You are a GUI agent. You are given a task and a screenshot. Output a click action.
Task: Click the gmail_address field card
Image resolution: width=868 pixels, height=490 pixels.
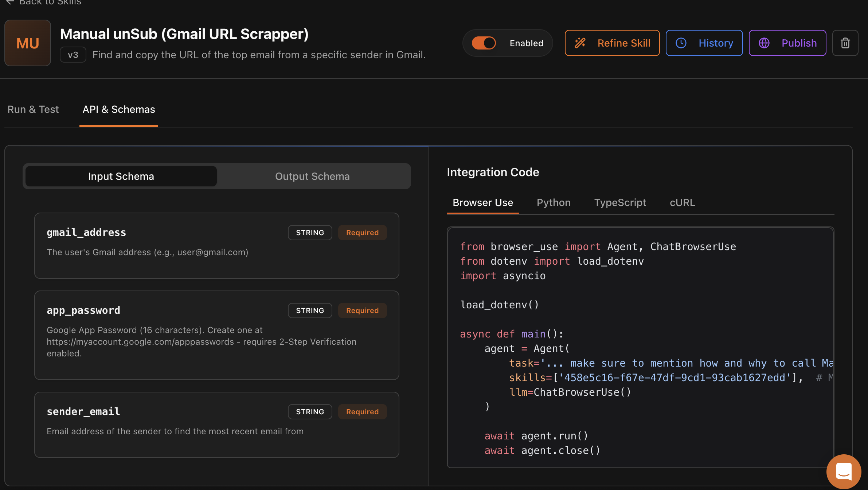pos(216,246)
